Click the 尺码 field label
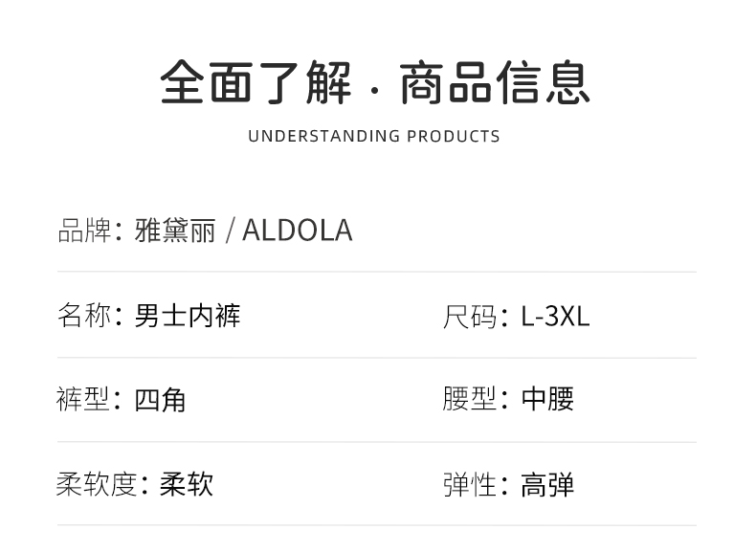Viewport: 756px width, 552px height. (470, 316)
